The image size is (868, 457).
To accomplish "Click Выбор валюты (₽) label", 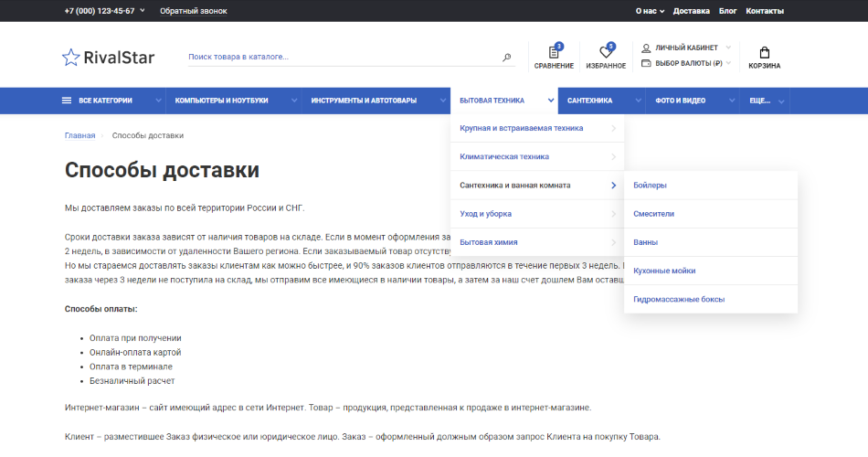I will (689, 63).
